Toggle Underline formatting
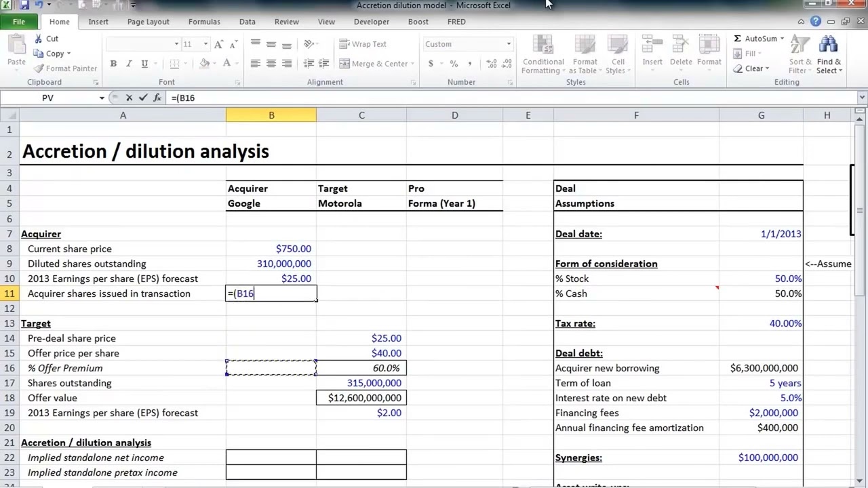The image size is (868, 488). pyautogui.click(x=144, y=64)
